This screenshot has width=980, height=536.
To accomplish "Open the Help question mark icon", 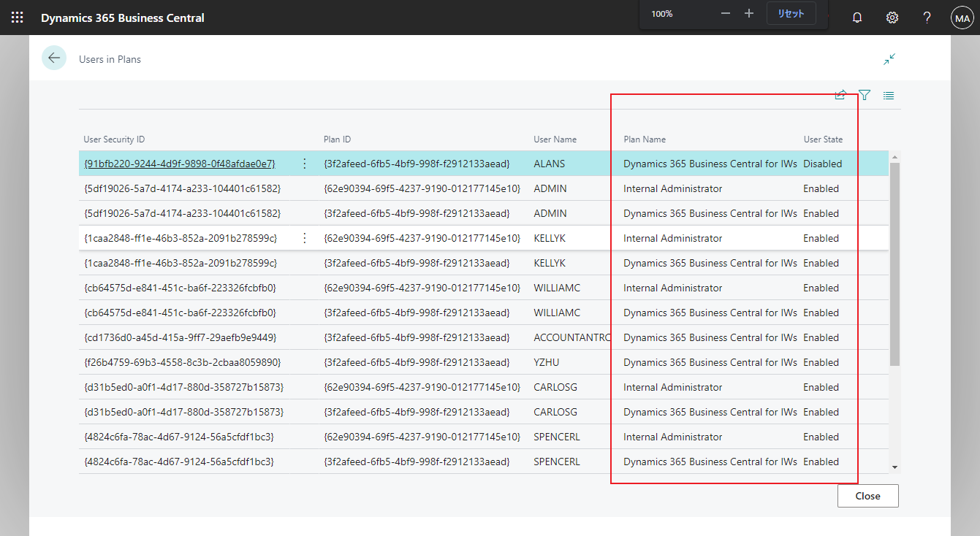I will tap(927, 17).
